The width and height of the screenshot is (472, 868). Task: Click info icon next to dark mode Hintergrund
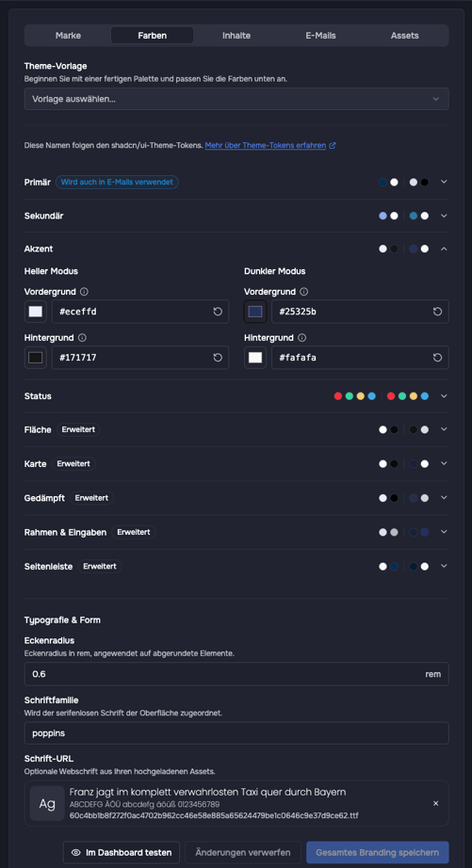[302, 338]
